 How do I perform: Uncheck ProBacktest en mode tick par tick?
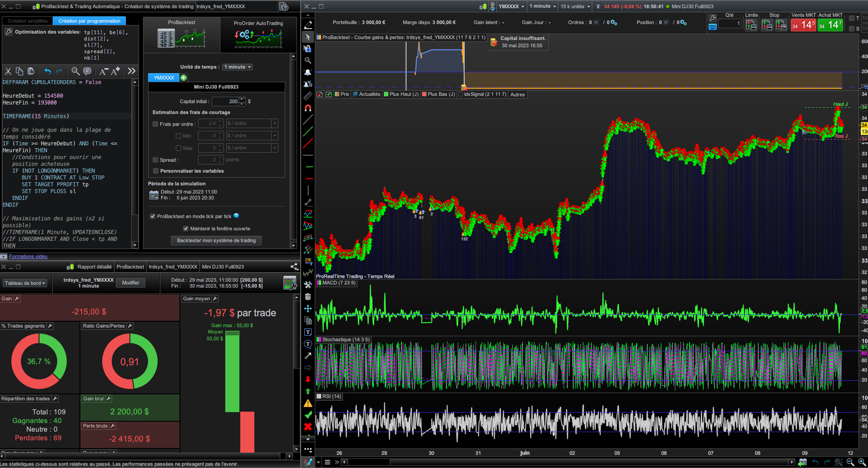point(153,216)
